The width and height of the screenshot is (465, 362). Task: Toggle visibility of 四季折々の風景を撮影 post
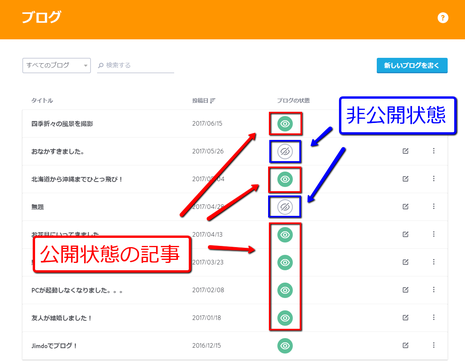285,124
